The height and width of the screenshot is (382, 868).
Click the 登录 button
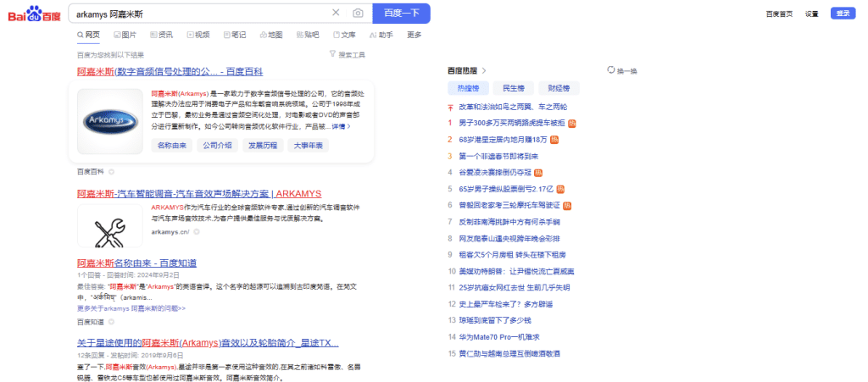(x=843, y=14)
